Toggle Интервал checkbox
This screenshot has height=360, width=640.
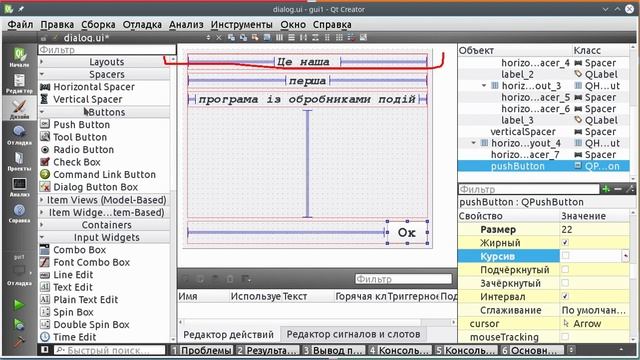click(x=565, y=296)
